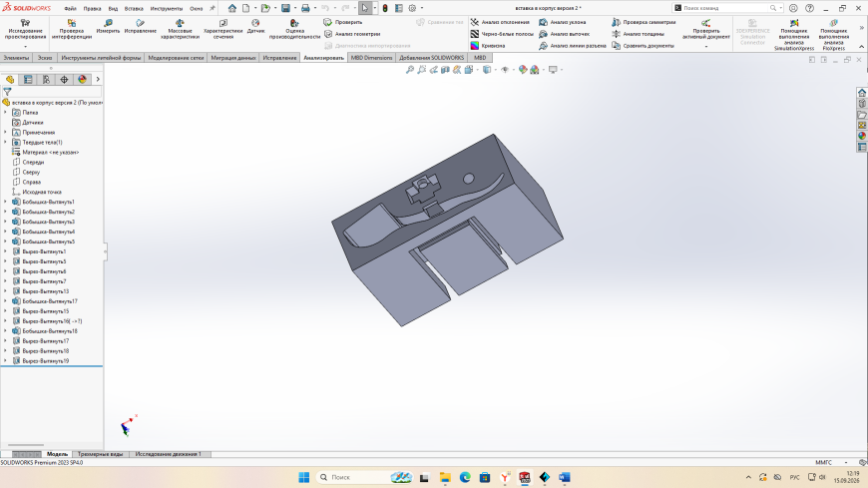Image resolution: width=868 pixels, height=488 pixels.
Task: Launch Помощник анализа FloXpress
Action: (x=834, y=34)
